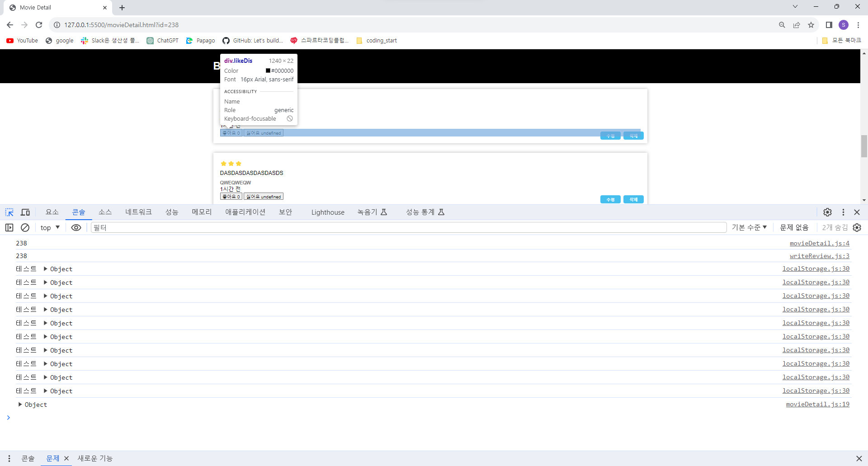Click the address bar URL
The width and height of the screenshot is (868, 466).
click(x=121, y=25)
